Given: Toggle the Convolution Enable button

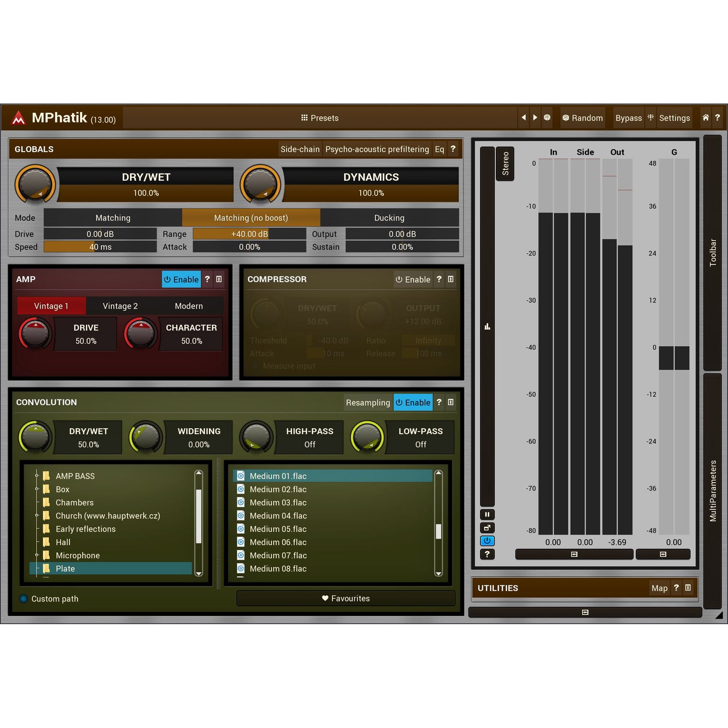Looking at the screenshot, I should pyautogui.click(x=413, y=403).
